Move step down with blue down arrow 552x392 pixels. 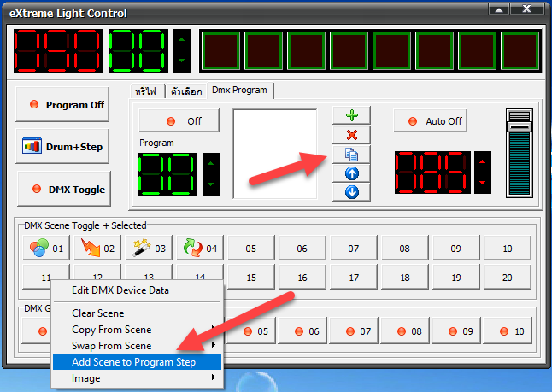click(351, 192)
